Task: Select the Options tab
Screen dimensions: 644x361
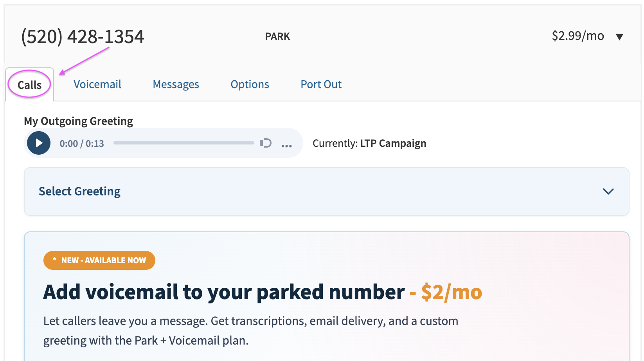Action: click(x=250, y=84)
